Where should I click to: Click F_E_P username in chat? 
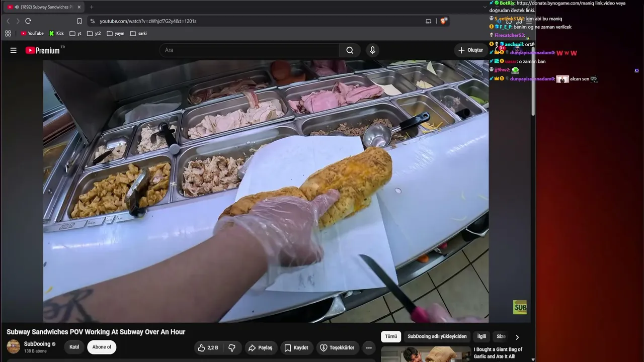coord(505,27)
